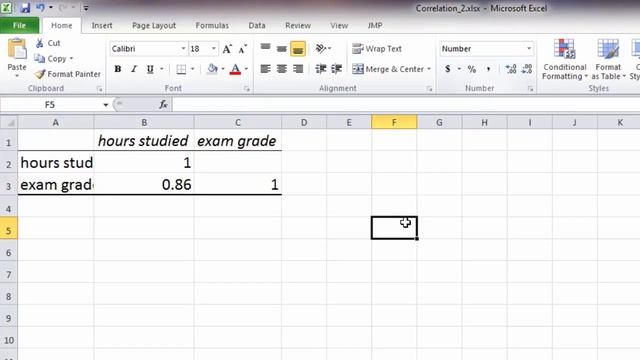This screenshot has width=640, height=360.
Task: Activate the Format Painter brush
Action: pos(40,74)
